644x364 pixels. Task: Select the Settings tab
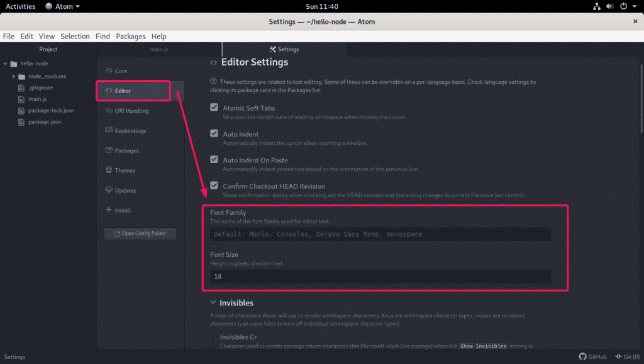click(284, 49)
